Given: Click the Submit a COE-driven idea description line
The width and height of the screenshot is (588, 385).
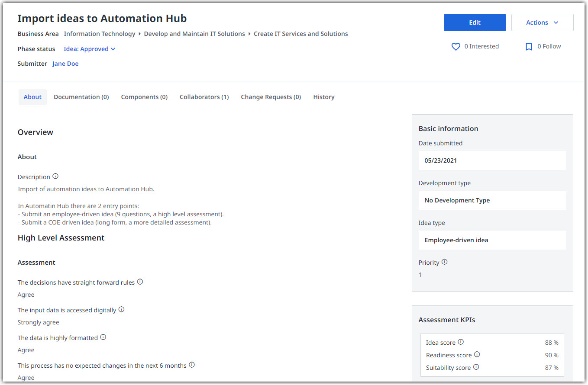Looking at the screenshot, I should coord(115,223).
